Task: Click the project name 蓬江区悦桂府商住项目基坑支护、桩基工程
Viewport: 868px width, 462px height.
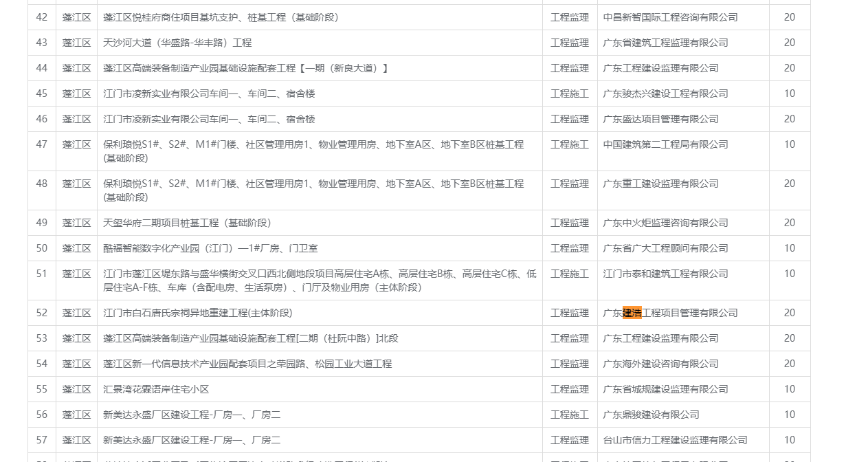Action: click(221, 17)
